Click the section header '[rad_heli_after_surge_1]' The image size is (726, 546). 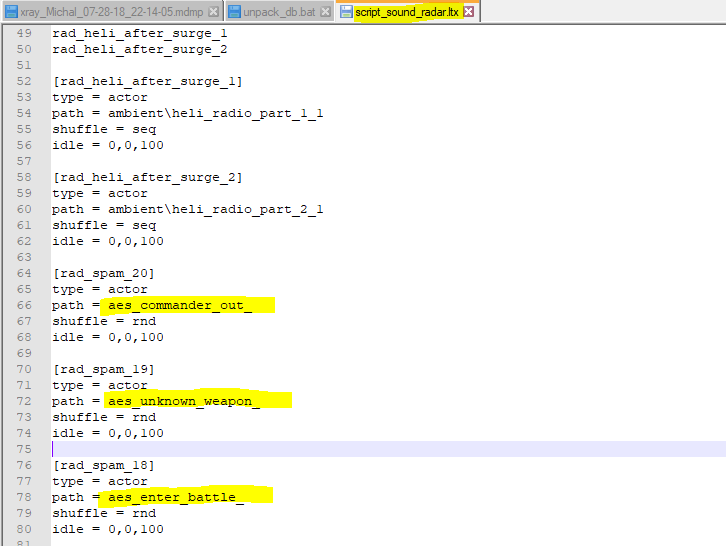coord(147,82)
